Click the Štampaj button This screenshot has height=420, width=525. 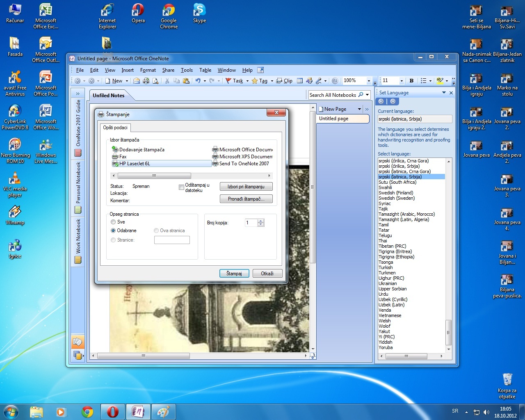(x=234, y=274)
